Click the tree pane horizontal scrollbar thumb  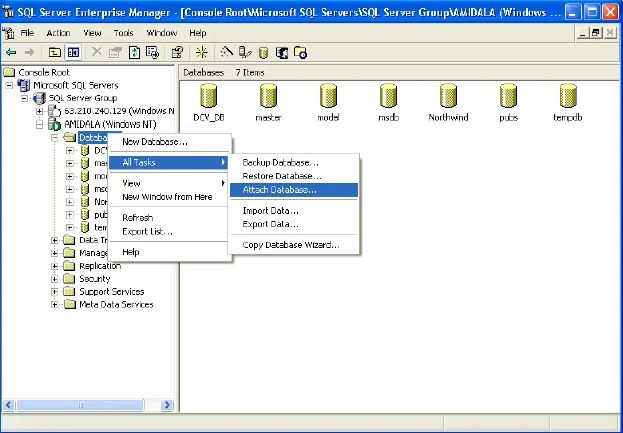tap(80, 405)
